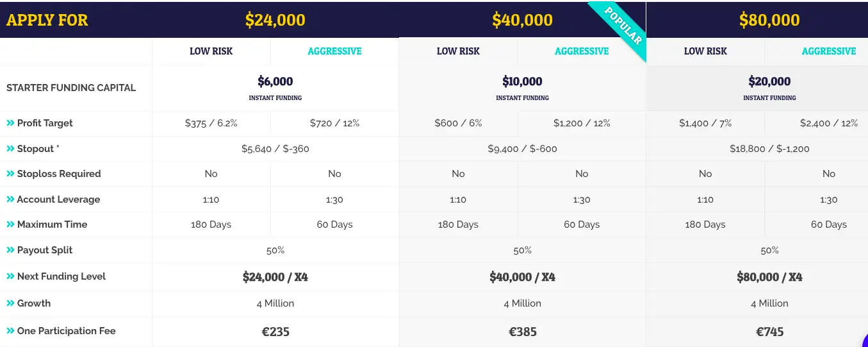Select Aggressive under the $24,000 plan

334,51
